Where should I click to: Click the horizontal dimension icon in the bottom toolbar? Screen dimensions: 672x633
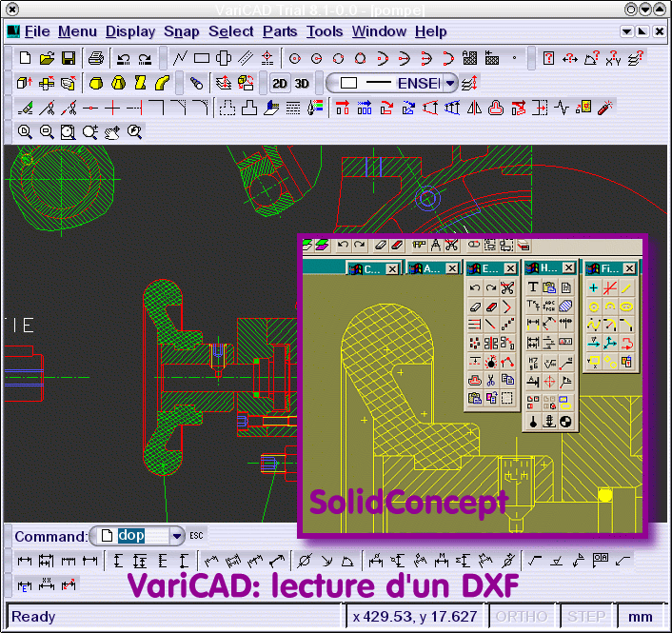pyautogui.click(x=25, y=560)
